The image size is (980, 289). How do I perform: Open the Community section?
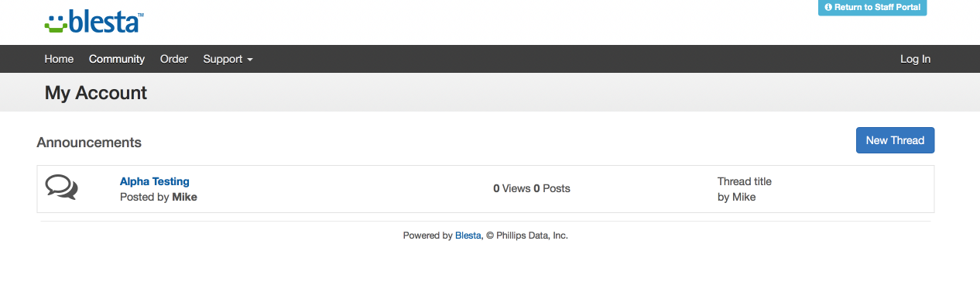pos(117,59)
